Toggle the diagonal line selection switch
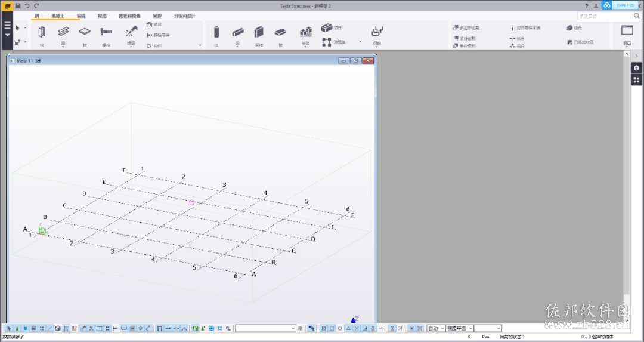 point(50,328)
